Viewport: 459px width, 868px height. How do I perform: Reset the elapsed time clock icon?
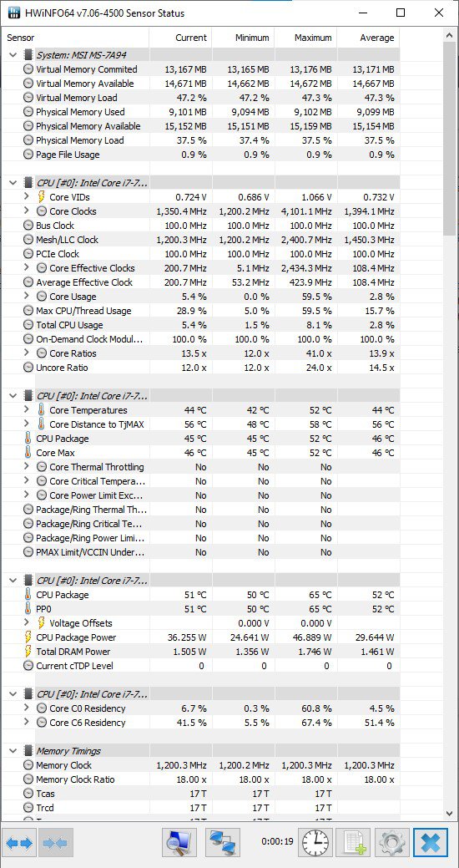[315, 843]
